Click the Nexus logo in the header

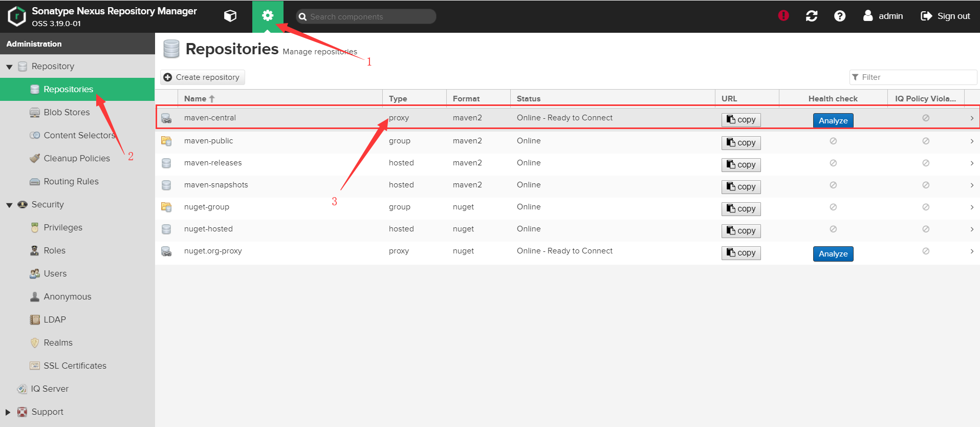click(17, 16)
